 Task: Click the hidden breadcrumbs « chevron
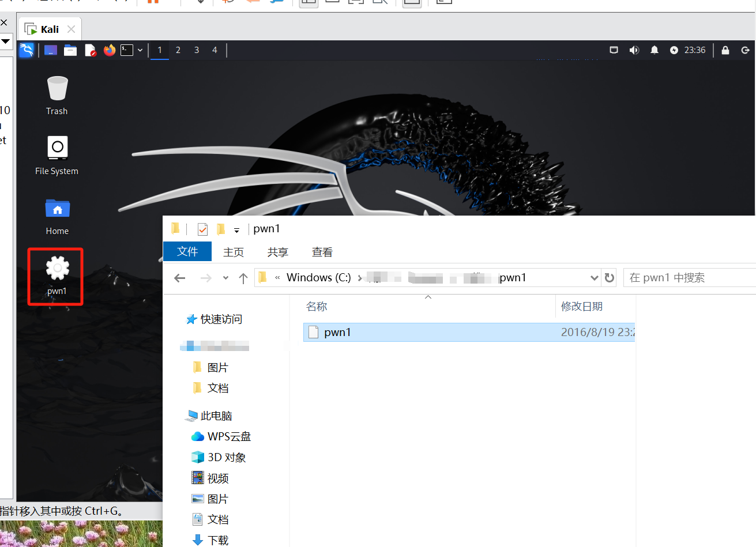[277, 278]
